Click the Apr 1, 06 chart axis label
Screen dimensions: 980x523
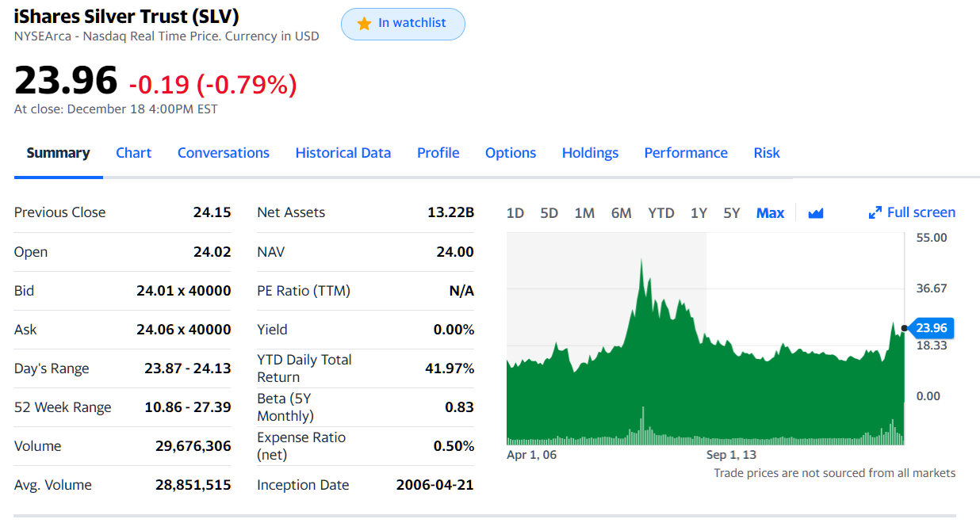click(x=531, y=455)
